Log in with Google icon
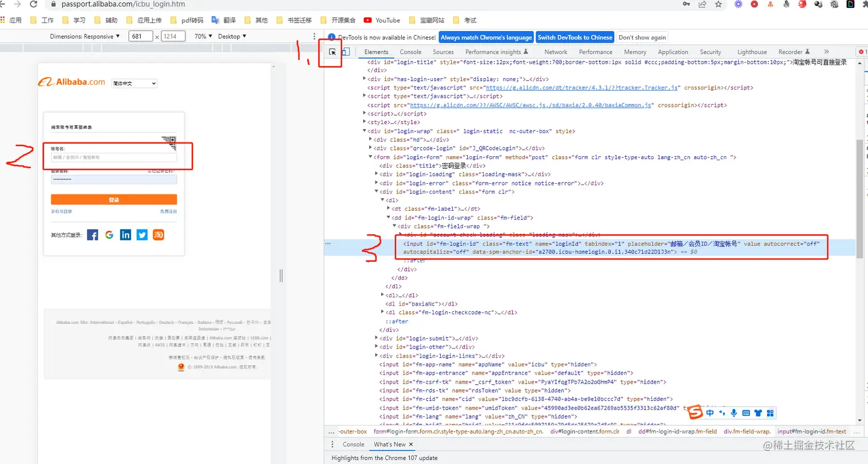 (x=109, y=234)
